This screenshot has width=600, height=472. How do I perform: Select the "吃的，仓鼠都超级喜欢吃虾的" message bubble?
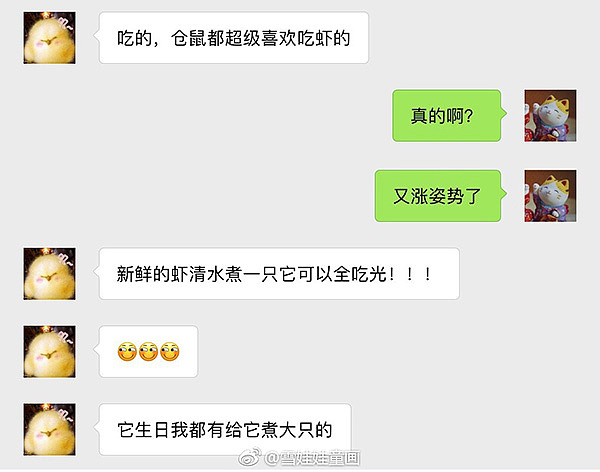pos(233,38)
